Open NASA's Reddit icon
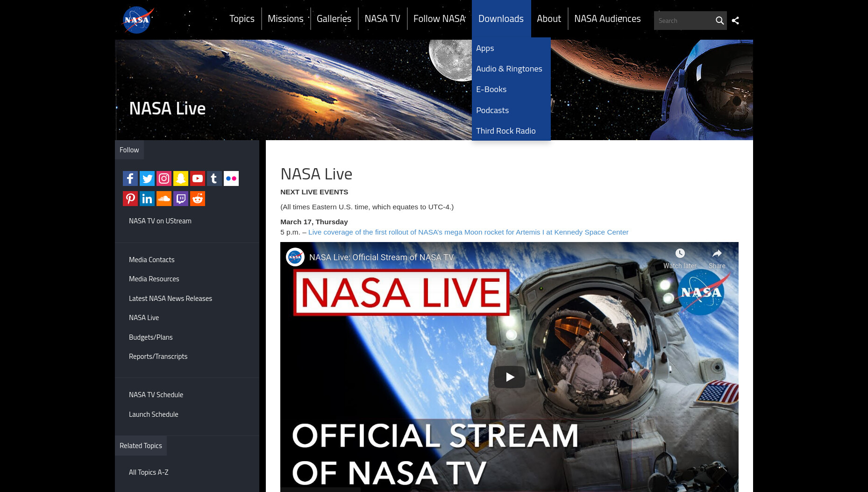The width and height of the screenshot is (868, 492). (198, 199)
